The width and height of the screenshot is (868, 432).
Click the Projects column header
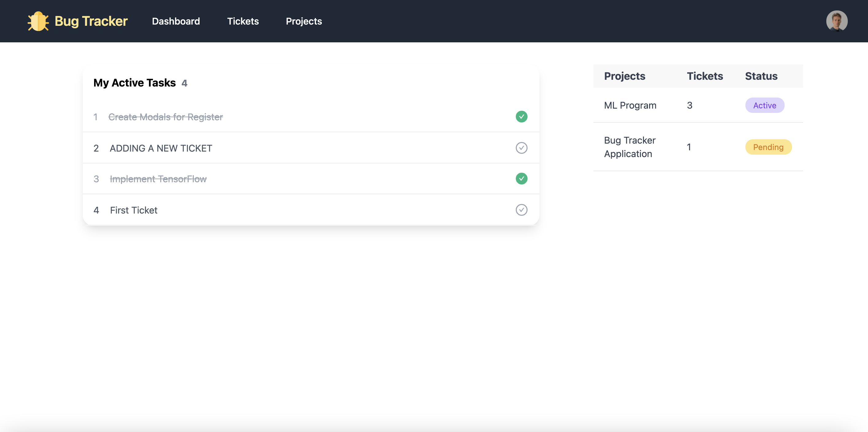point(625,76)
